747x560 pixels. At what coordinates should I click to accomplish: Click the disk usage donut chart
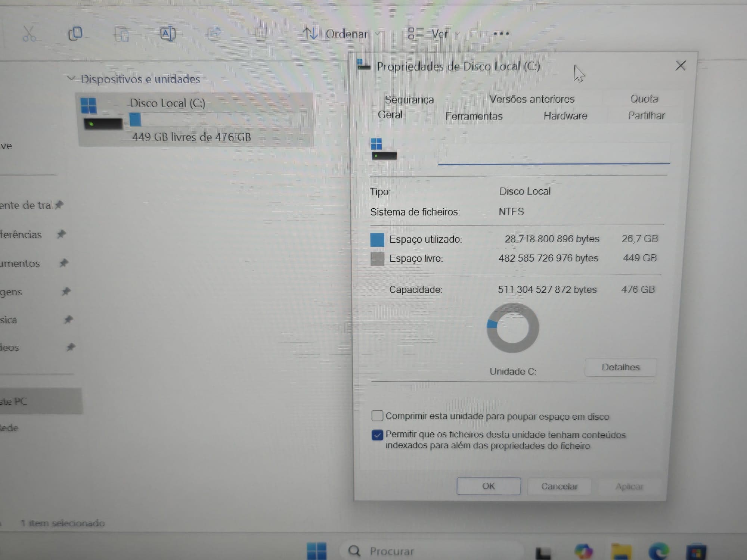pyautogui.click(x=512, y=328)
